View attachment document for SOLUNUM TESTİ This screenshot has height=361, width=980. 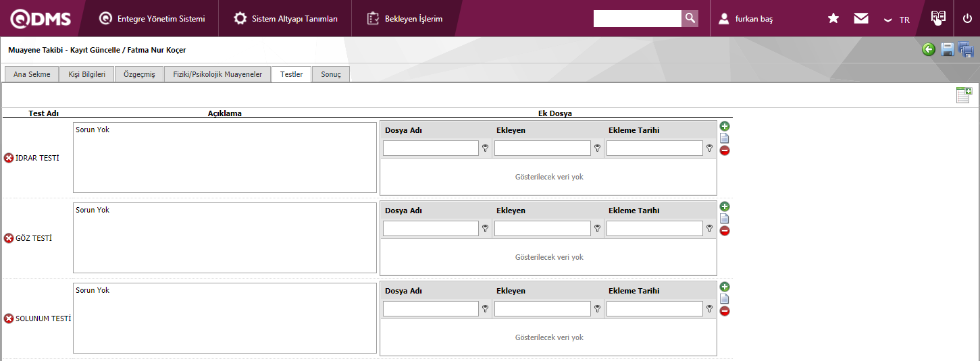click(x=724, y=299)
